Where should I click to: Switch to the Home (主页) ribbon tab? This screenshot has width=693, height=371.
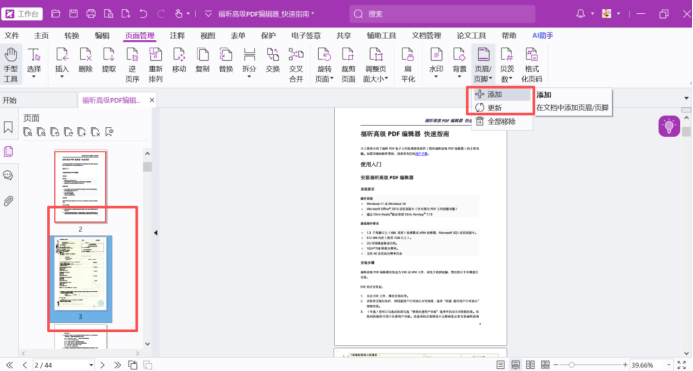41,35
